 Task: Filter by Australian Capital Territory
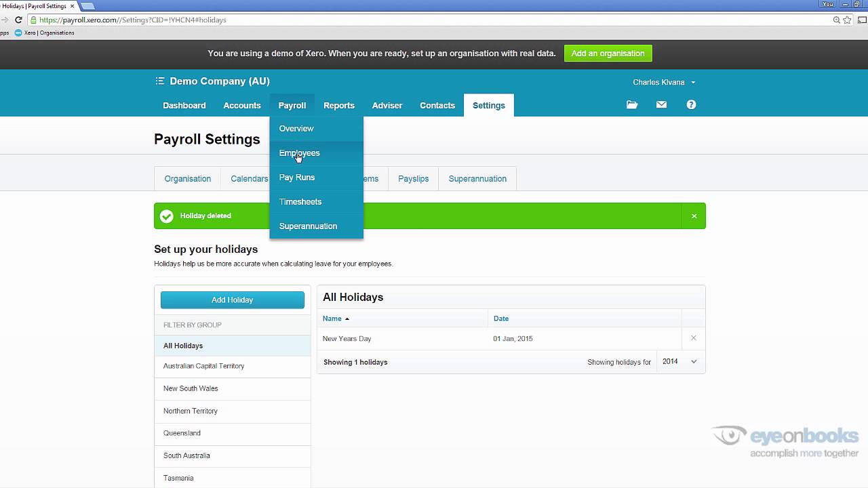[233, 367]
